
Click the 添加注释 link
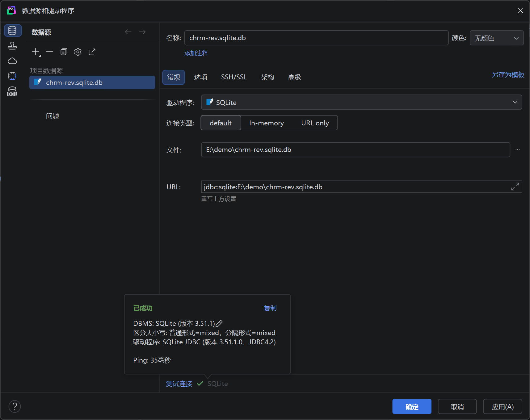(196, 53)
